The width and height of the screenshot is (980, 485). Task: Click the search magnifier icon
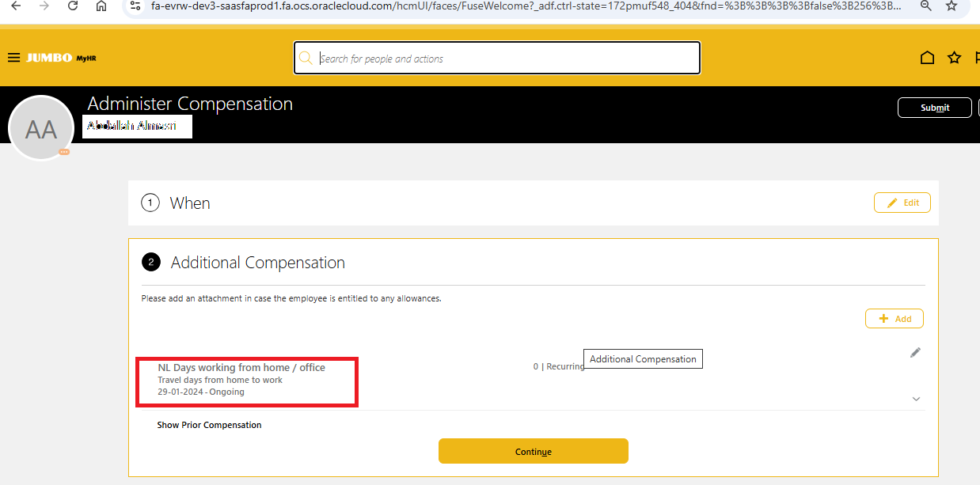tap(306, 58)
